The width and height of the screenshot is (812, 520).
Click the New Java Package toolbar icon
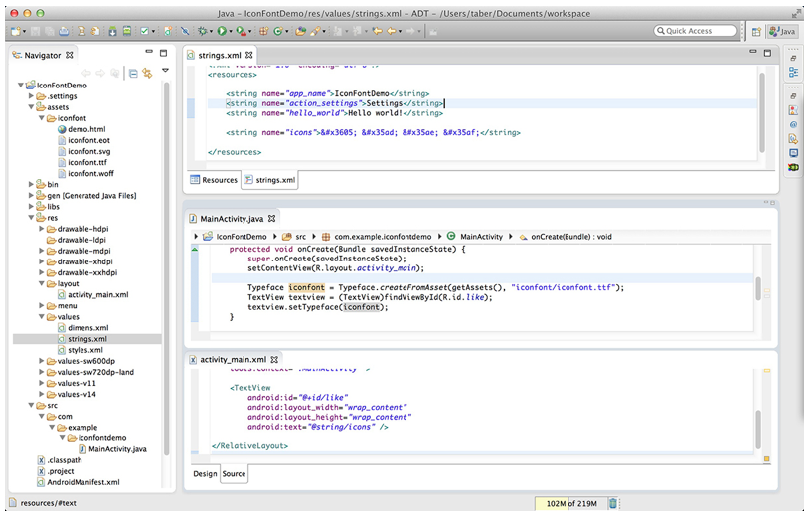coord(263,31)
